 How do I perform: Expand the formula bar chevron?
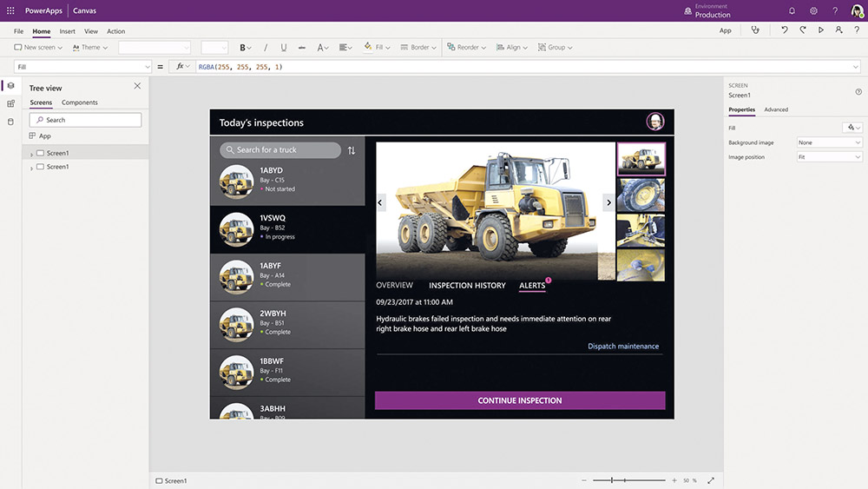point(856,67)
